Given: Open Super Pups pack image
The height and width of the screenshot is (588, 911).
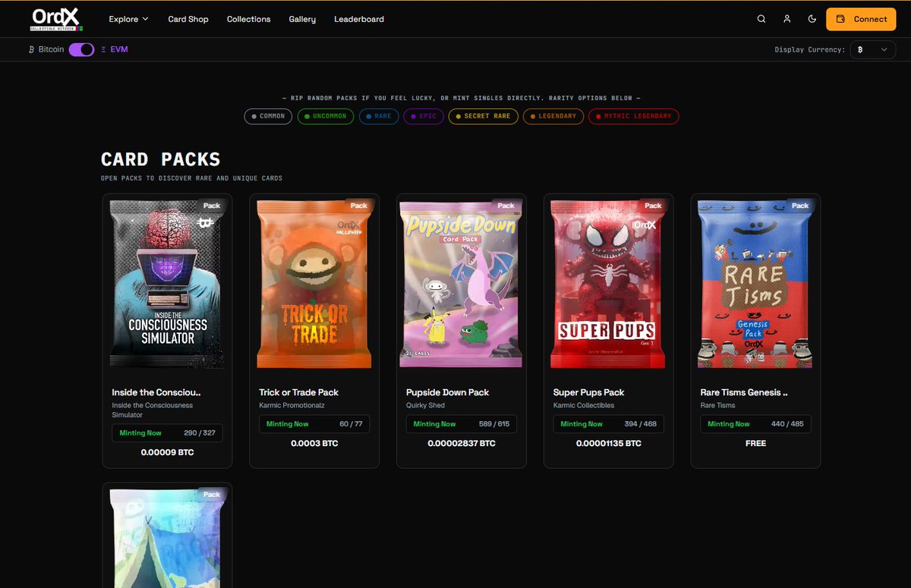Looking at the screenshot, I should tap(609, 285).
